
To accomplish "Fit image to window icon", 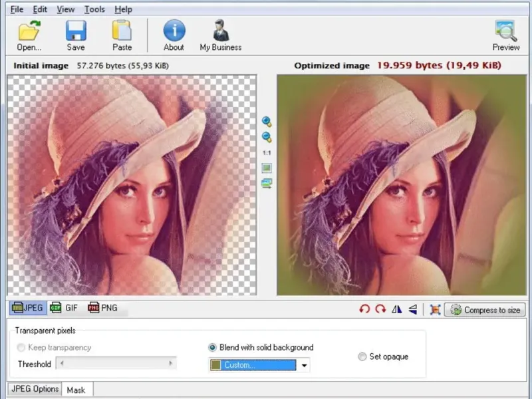I will coord(267,168).
